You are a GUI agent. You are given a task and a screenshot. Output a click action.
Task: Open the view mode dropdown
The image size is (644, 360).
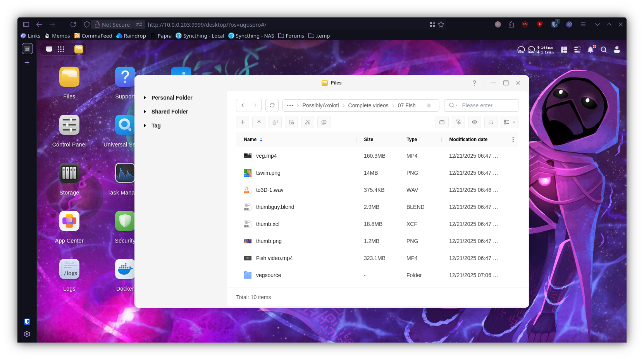[509, 122]
